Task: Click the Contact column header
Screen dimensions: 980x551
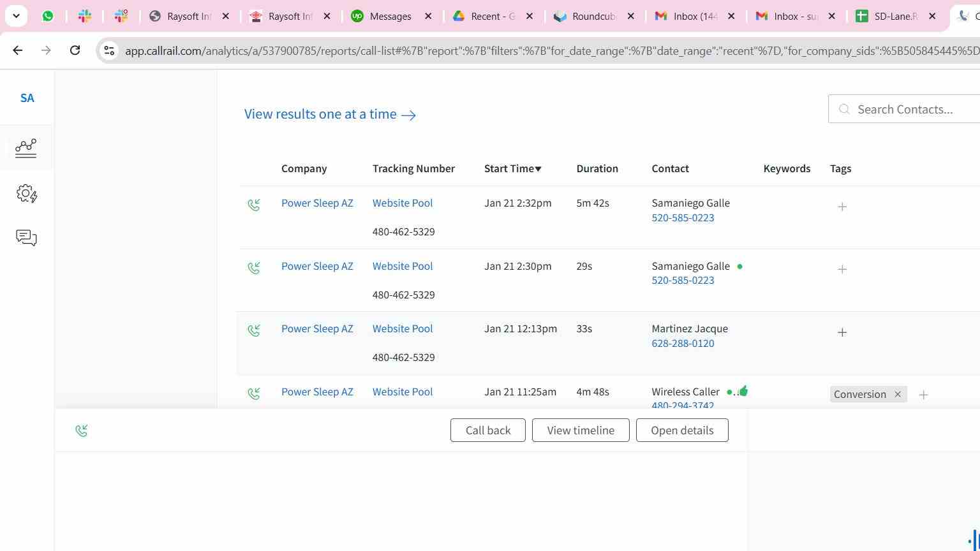Action: 670,168
